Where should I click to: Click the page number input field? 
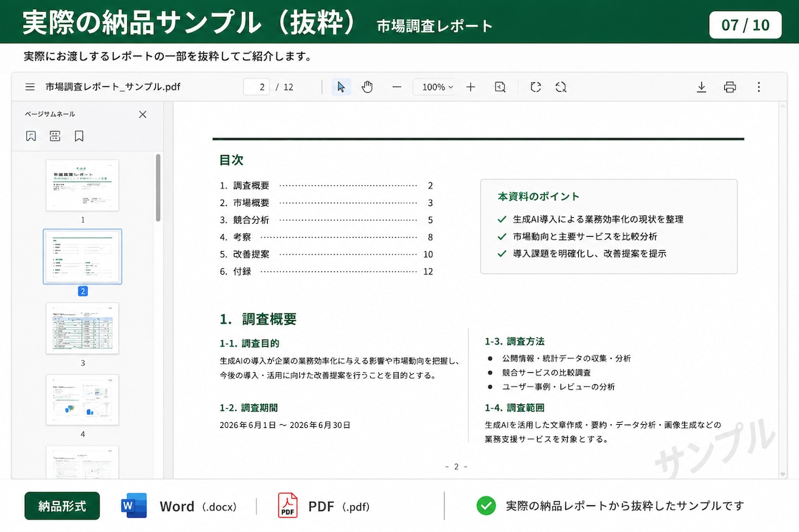pos(256,87)
